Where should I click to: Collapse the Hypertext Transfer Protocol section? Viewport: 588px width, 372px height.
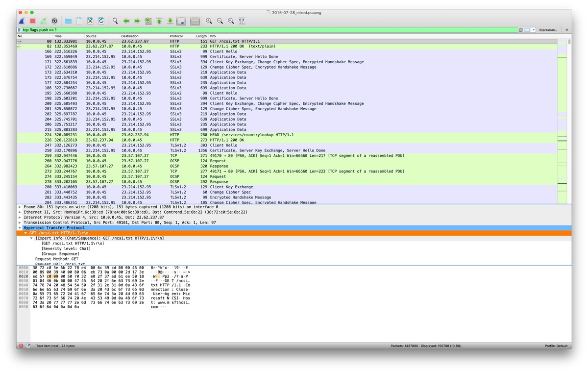[x=20, y=227]
